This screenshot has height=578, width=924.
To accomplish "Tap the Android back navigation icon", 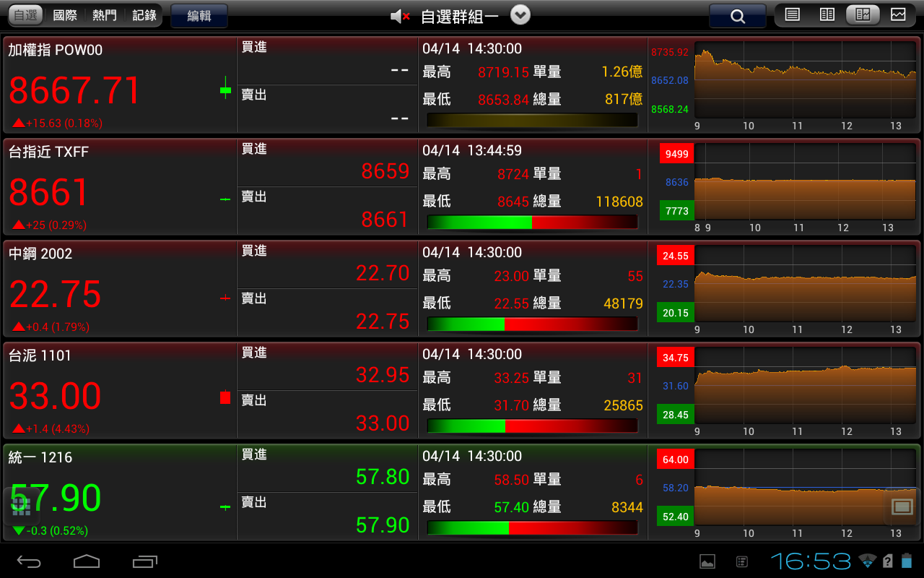I will coord(29,561).
